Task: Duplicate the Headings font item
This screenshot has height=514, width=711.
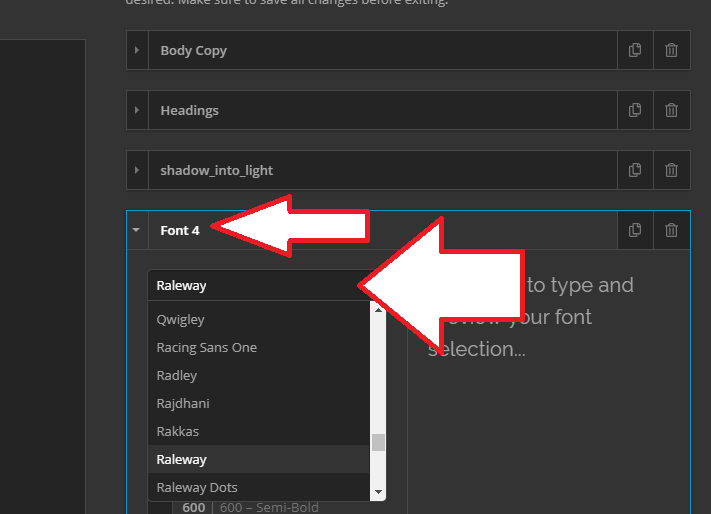Action: (635, 110)
